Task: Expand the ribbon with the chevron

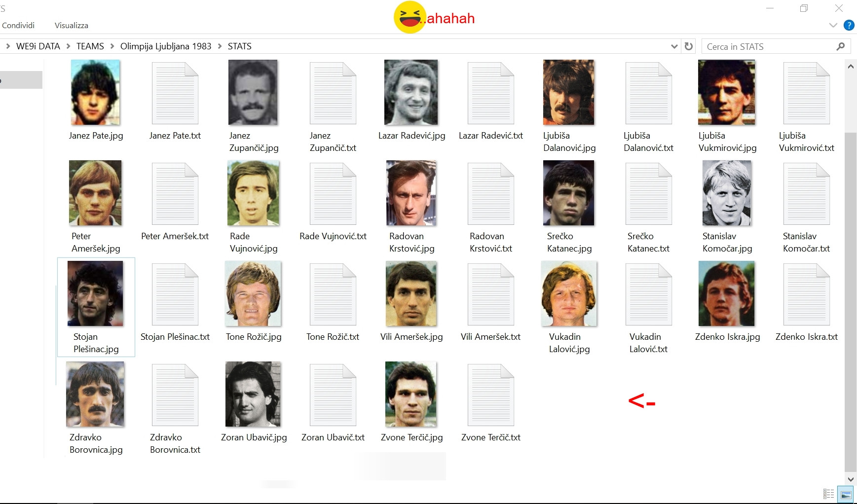Action: (833, 25)
